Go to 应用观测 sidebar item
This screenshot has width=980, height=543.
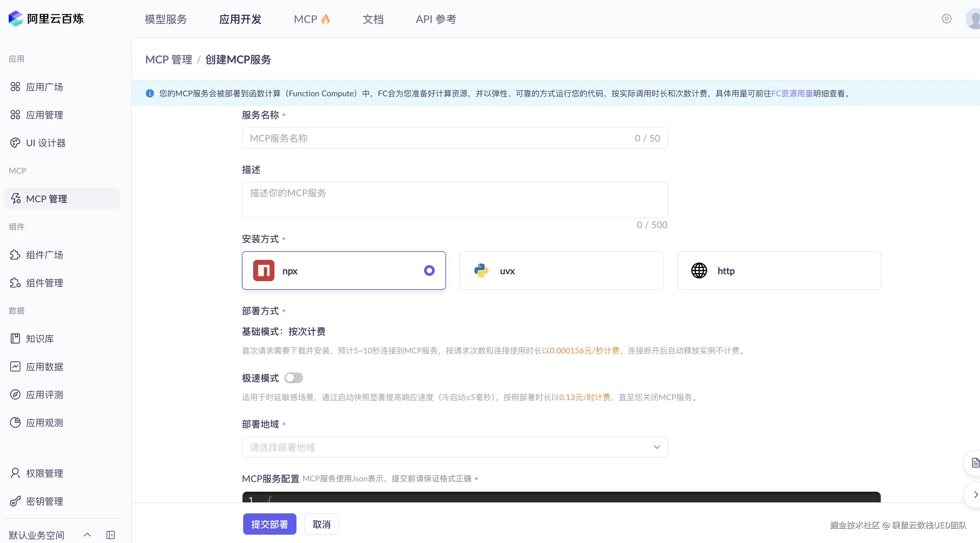pos(44,423)
